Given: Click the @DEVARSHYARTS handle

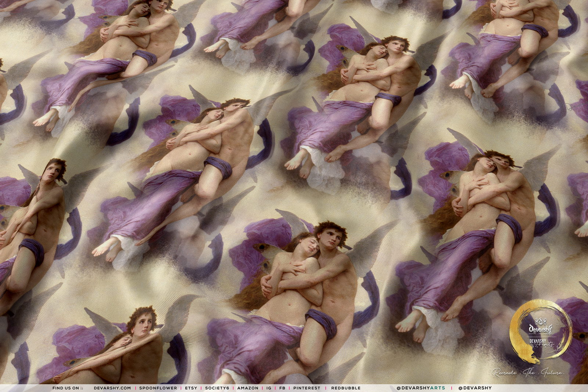Looking at the screenshot, I should pyautogui.click(x=421, y=388).
